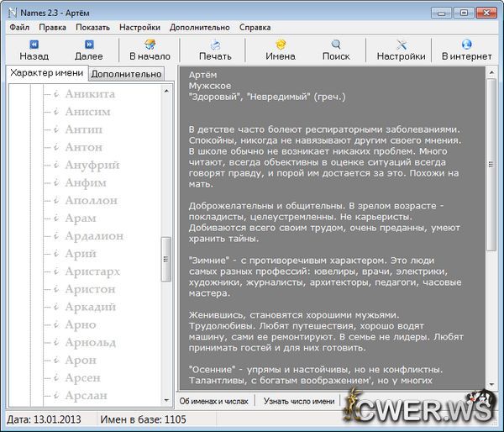Click Узнать число имени button
The height and width of the screenshot is (432, 504).
pos(297,401)
